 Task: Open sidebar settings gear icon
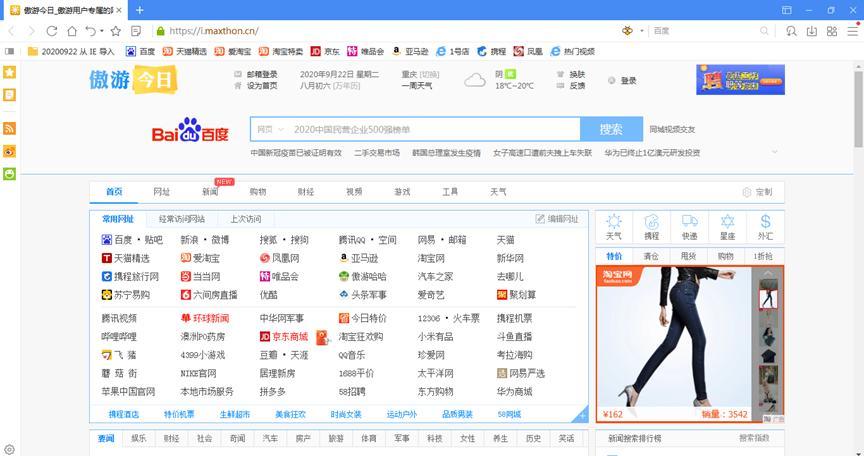point(9,449)
